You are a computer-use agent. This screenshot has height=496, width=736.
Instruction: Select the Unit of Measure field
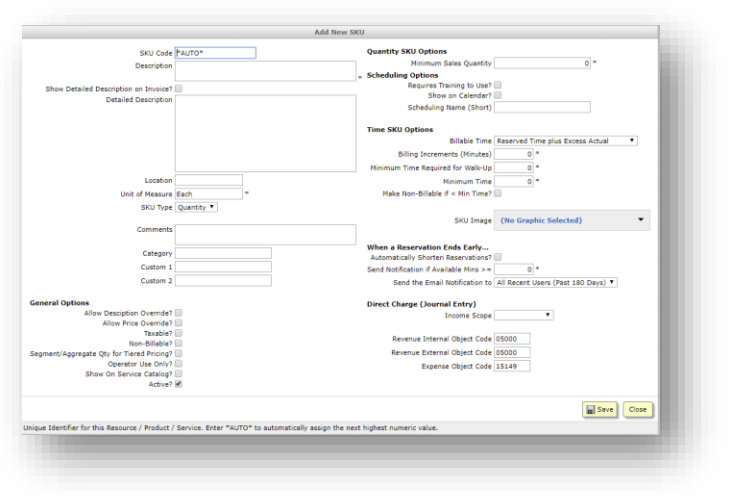click(x=209, y=194)
